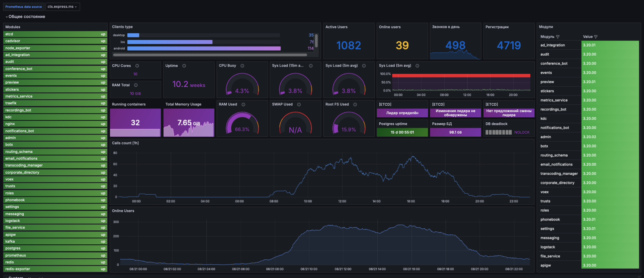
Task: Click the Изменения лидера не обнаружены status
Action: [x=456, y=113]
